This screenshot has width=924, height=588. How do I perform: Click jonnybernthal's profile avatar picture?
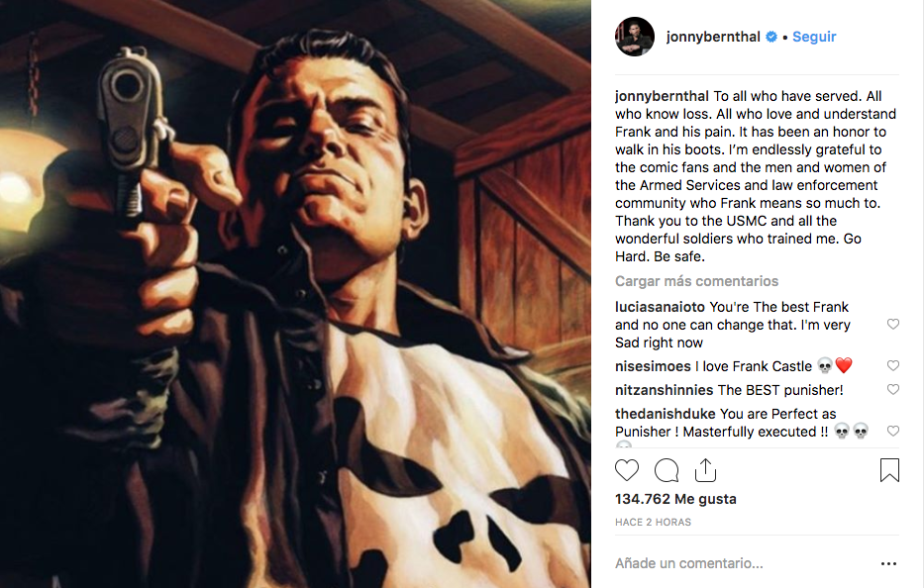point(635,37)
